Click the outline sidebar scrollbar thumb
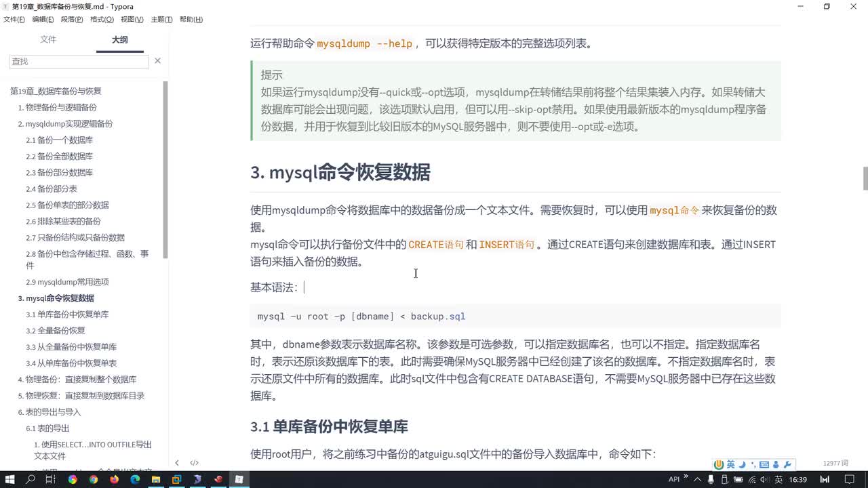 click(x=165, y=169)
